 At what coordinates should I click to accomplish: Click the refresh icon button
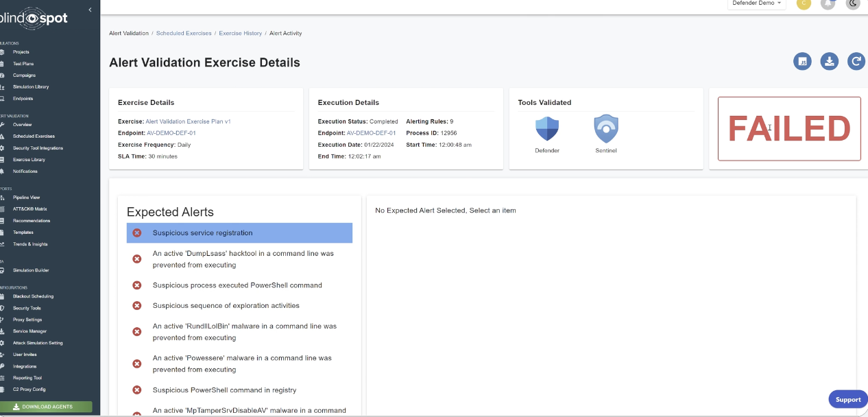click(x=856, y=62)
